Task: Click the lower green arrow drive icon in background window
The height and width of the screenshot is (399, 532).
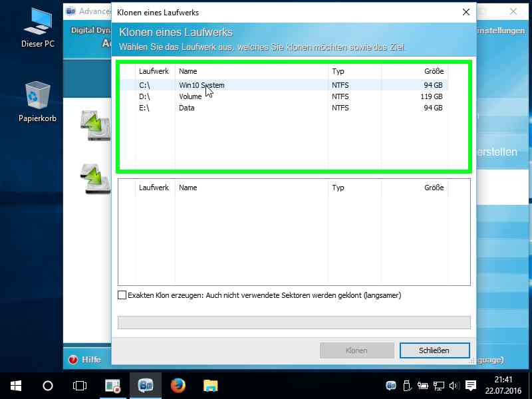Action: point(96,178)
